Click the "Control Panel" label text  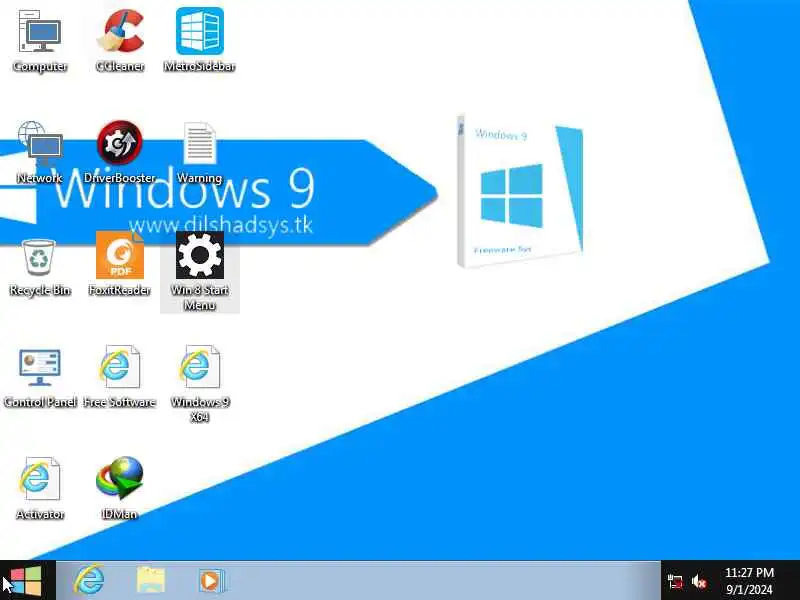(x=40, y=402)
